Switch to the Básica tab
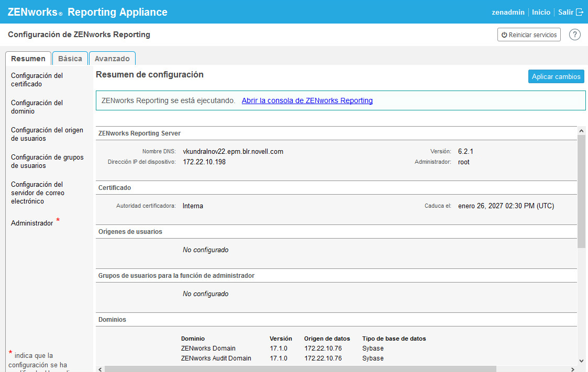 [70, 59]
